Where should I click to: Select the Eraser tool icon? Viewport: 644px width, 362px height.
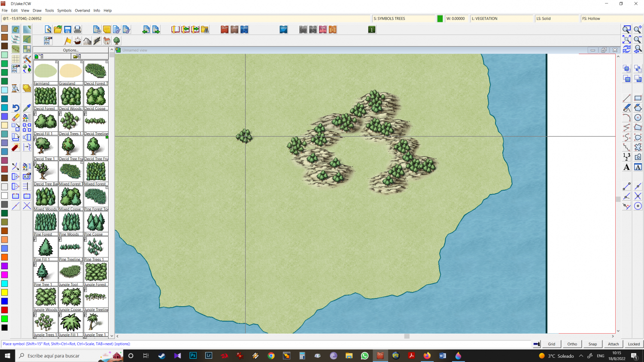(15, 117)
